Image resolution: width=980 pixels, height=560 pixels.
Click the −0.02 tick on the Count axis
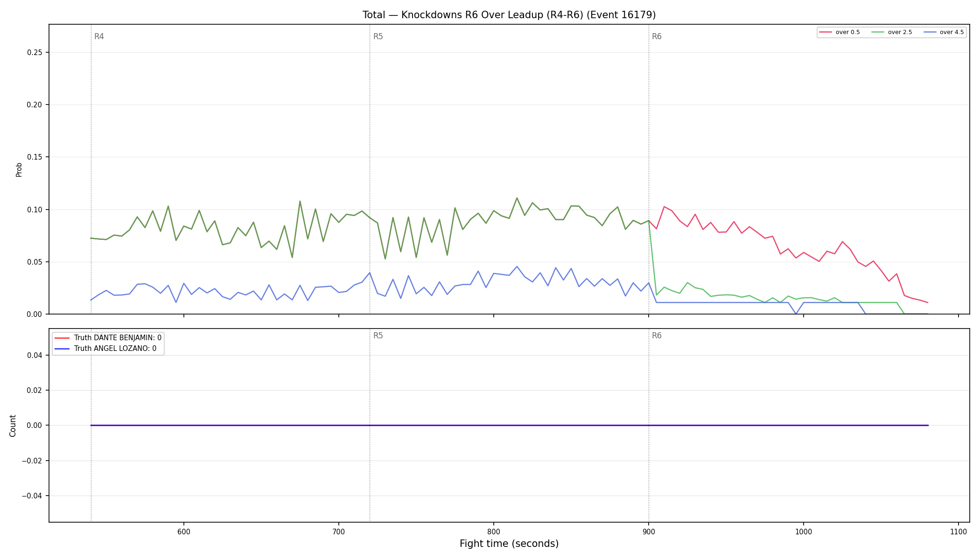pos(32,461)
